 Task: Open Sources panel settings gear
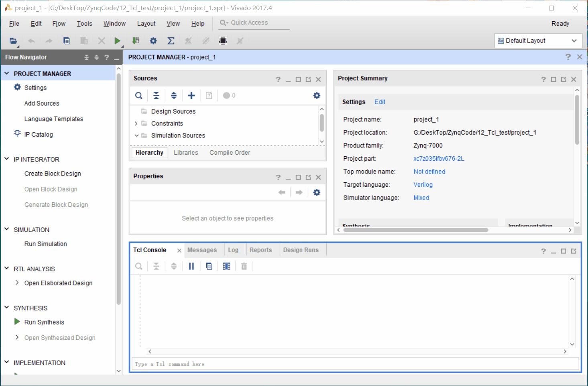click(x=317, y=96)
